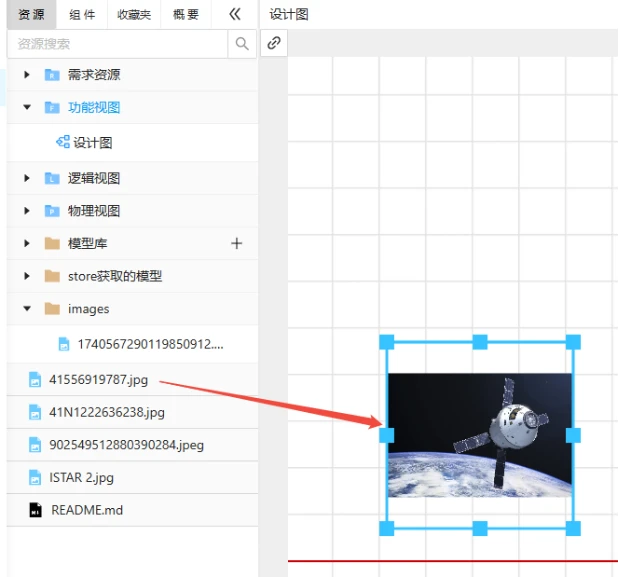Click the top-left resize handle of image
The image size is (619, 577).
[387, 342]
